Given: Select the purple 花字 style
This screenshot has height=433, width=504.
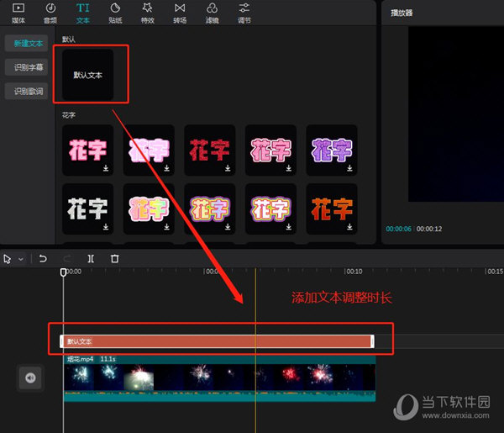Looking at the screenshot, I should (x=332, y=150).
